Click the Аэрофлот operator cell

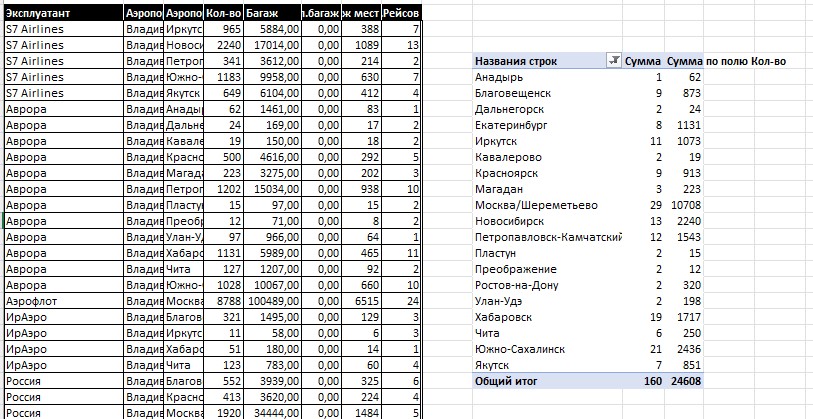[x=64, y=301]
